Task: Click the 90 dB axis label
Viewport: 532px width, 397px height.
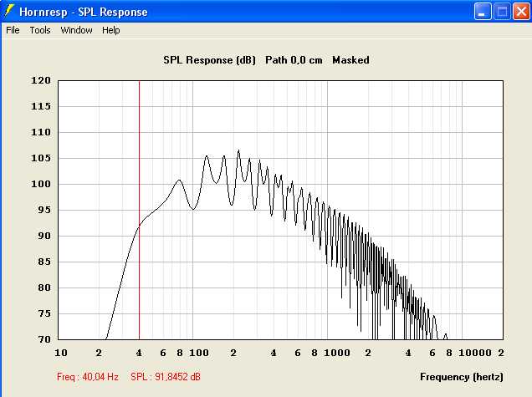Action: (44, 236)
